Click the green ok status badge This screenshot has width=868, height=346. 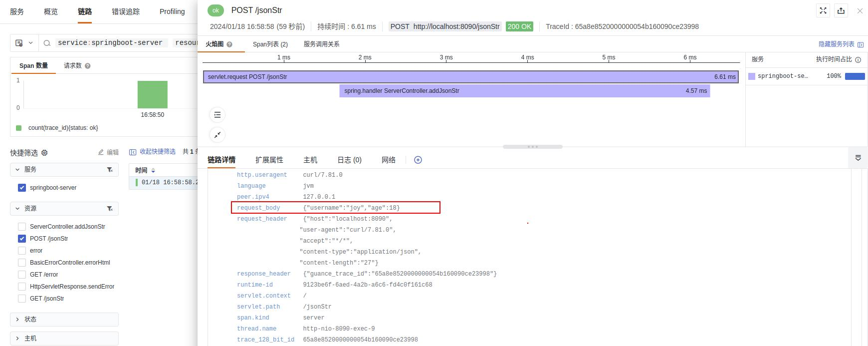(x=216, y=10)
